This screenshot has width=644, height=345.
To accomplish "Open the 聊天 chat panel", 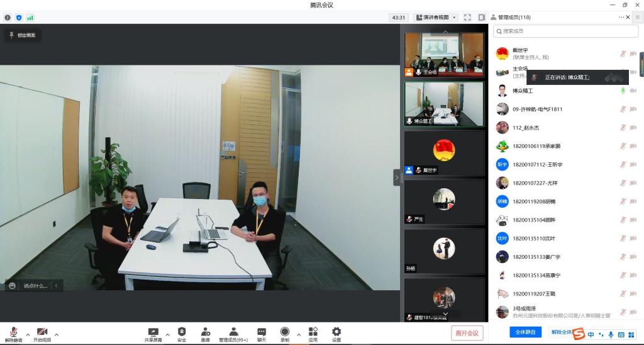I will [x=261, y=334].
